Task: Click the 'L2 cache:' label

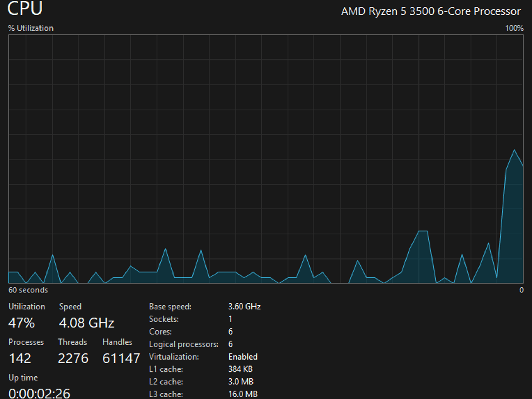Action: 166,382
